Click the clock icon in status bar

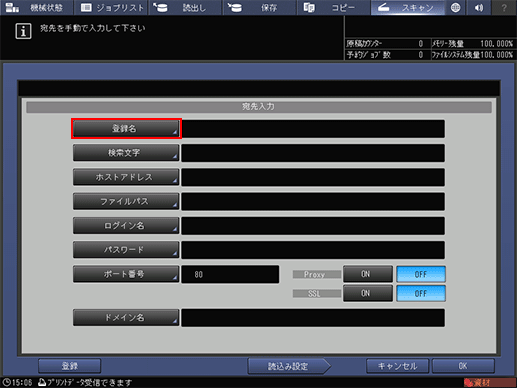pyautogui.click(x=7, y=382)
